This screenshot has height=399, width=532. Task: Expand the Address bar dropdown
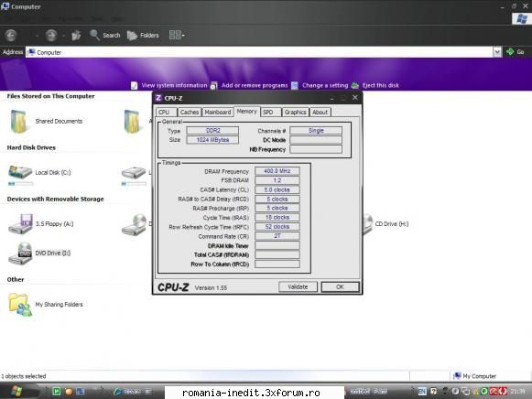pyautogui.click(x=497, y=52)
